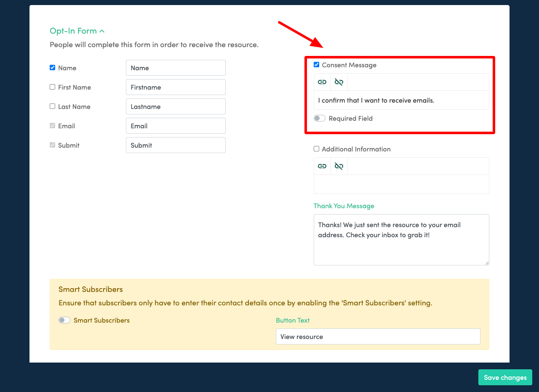Click the Lastname text field

point(176,106)
